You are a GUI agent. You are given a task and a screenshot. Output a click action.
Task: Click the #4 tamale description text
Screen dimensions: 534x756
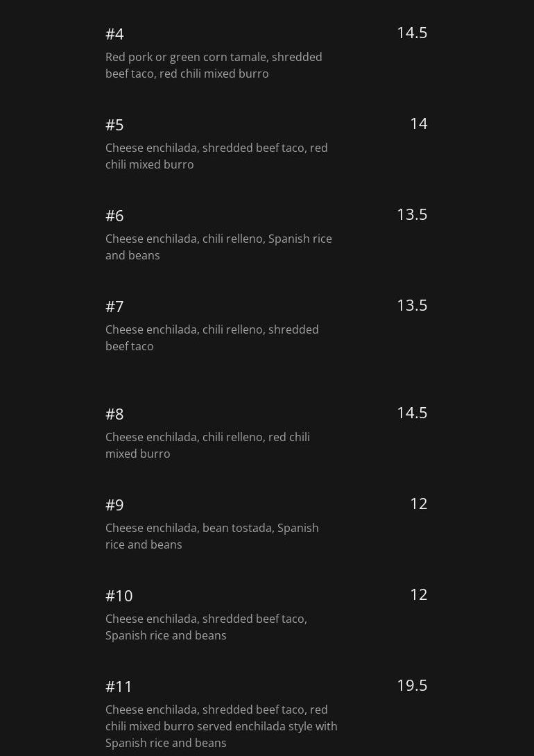coord(214,65)
